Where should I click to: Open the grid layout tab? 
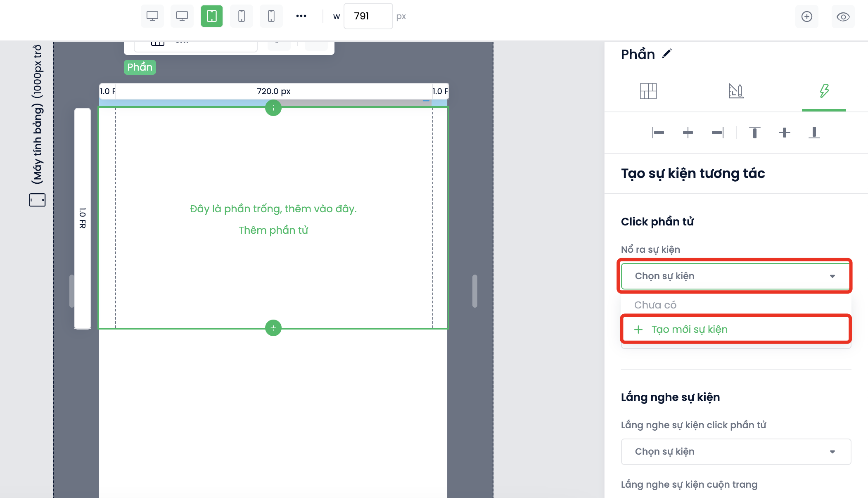648,91
